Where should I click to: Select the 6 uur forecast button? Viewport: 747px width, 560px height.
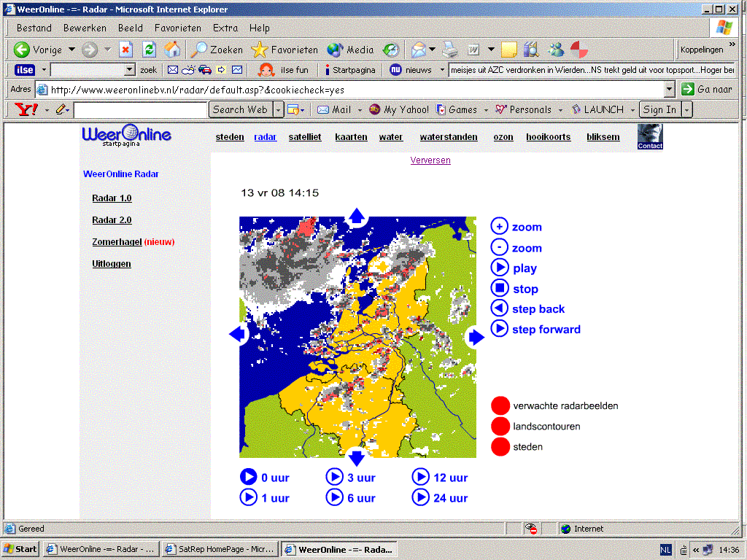[334, 497]
